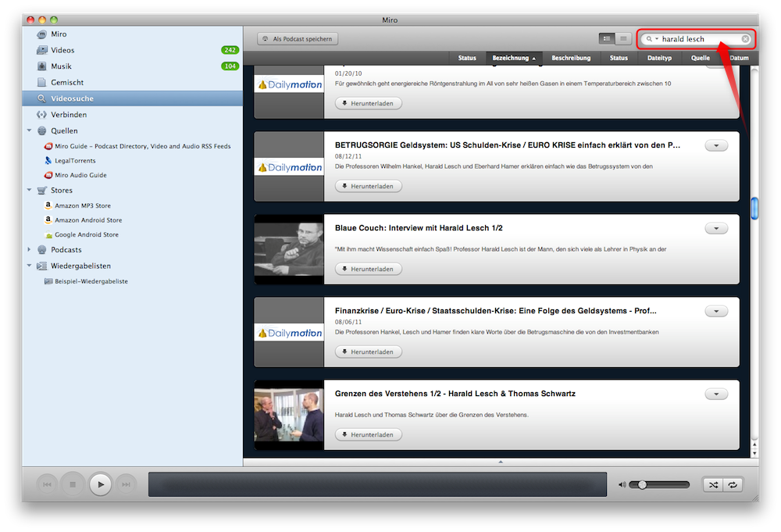Toggle shuffle playback mode
The width and height of the screenshot is (781, 532).
(713, 484)
